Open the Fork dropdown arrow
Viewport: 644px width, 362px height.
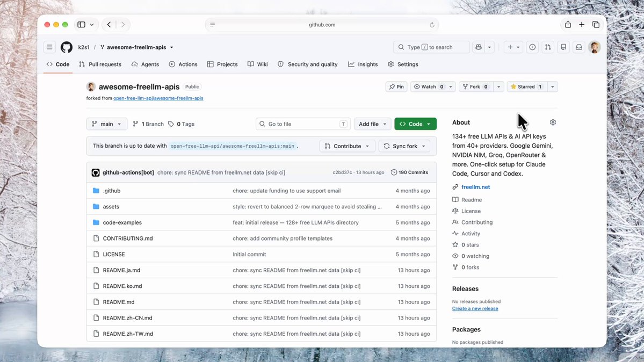pos(498,86)
